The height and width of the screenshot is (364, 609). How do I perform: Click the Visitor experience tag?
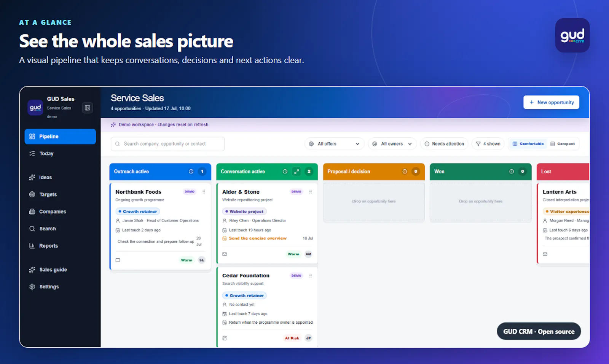pos(566,211)
